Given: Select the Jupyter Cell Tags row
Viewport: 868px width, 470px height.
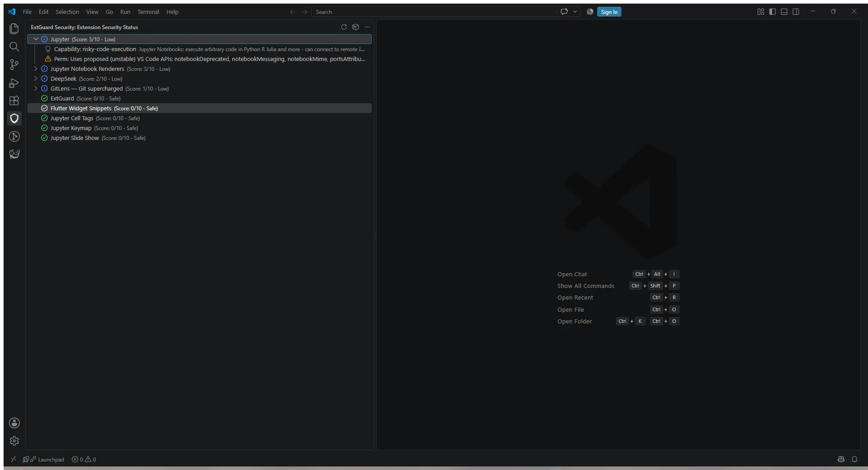Looking at the screenshot, I should (200, 118).
